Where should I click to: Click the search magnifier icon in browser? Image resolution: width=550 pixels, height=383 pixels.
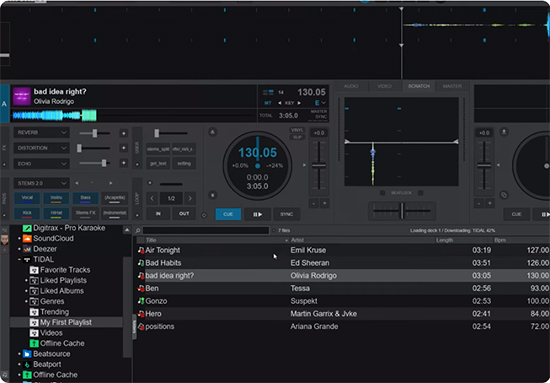138,230
